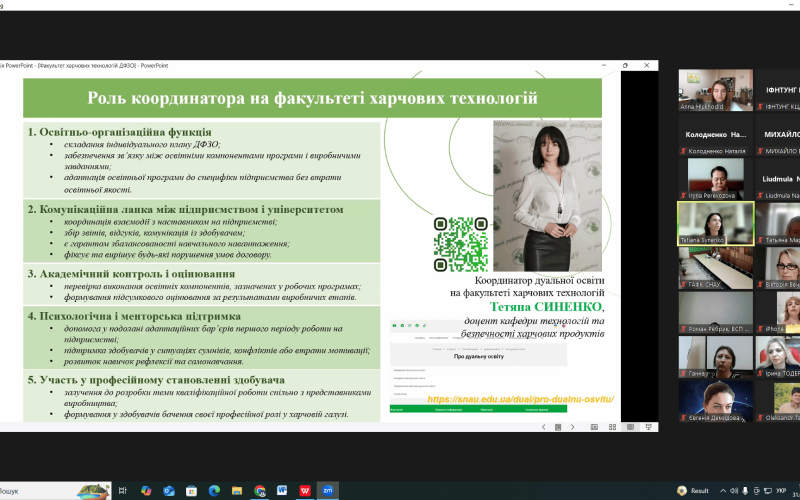
Task: Select Татьяна's video tile
Action: [778, 223]
